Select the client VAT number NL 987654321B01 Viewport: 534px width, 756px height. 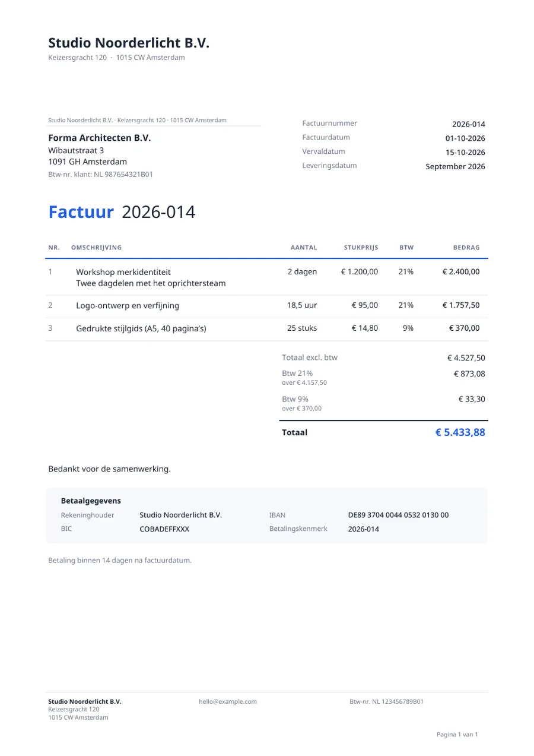click(x=123, y=175)
